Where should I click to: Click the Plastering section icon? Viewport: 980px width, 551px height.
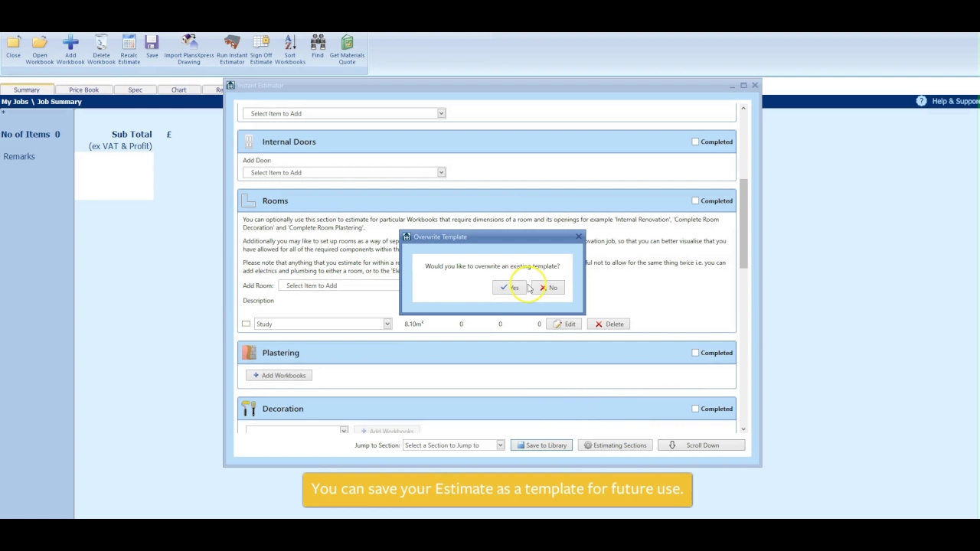click(249, 353)
